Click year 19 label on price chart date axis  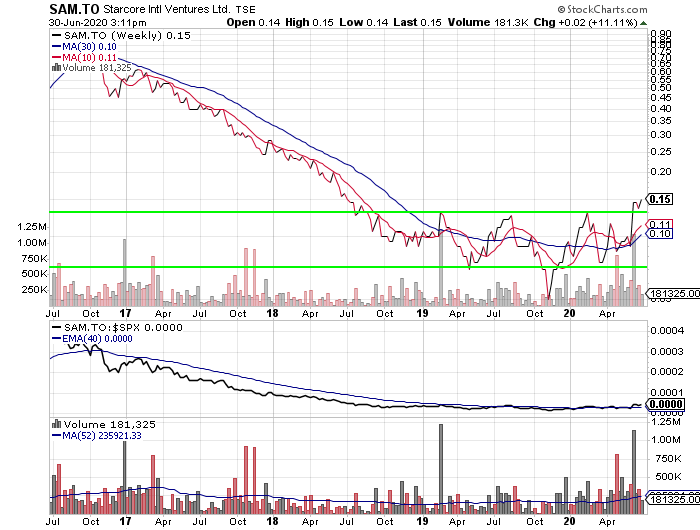click(422, 313)
